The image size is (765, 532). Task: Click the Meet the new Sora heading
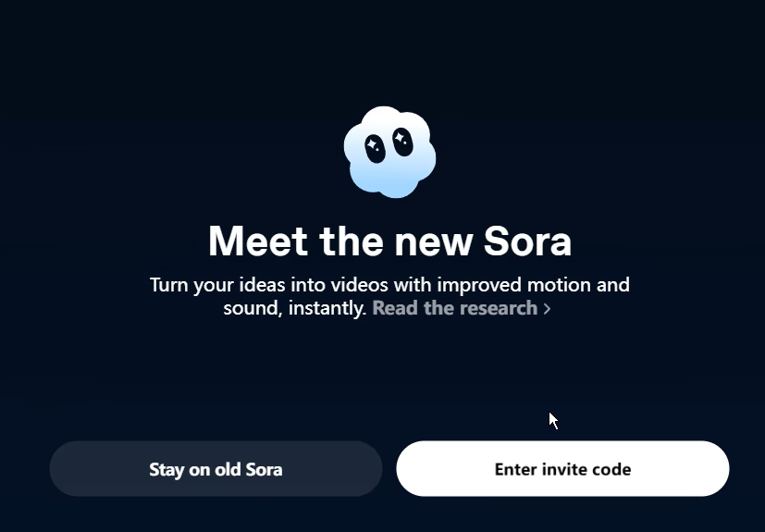pyautogui.click(x=389, y=241)
